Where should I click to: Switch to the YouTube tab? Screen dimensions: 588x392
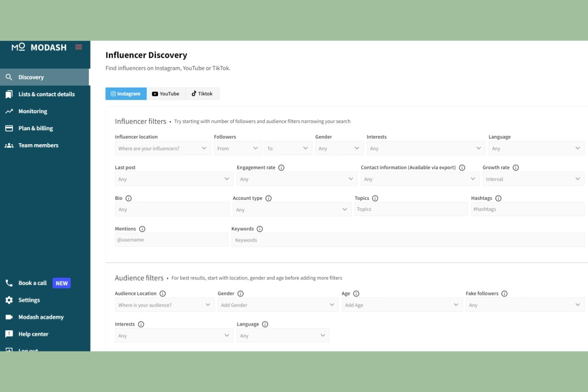[166, 93]
